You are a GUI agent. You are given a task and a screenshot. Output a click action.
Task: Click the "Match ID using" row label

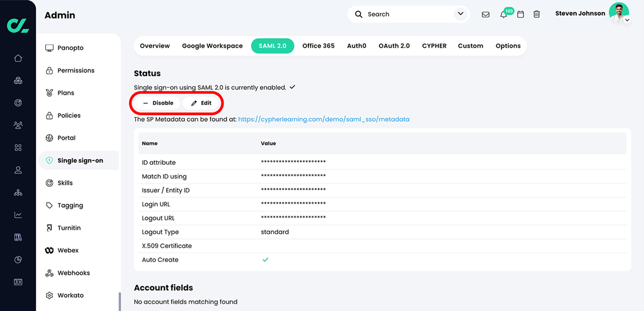pyautogui.click(x=164, y=177)
